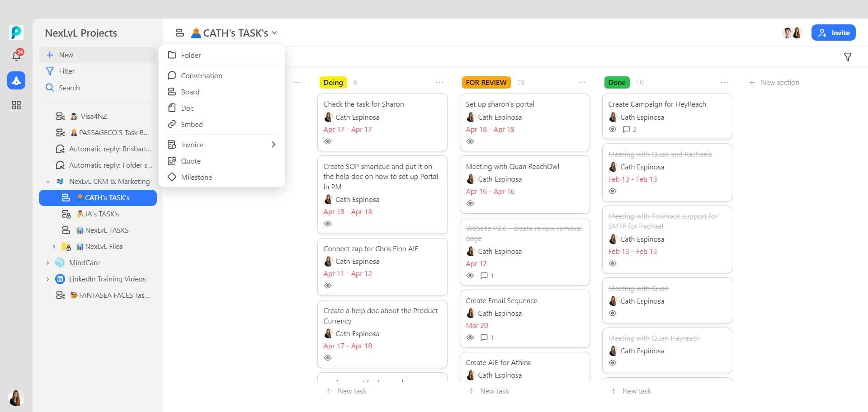Expand the Invoice submenu arrow
Viewport: 868px width, 412px height.
pos(273,144)
